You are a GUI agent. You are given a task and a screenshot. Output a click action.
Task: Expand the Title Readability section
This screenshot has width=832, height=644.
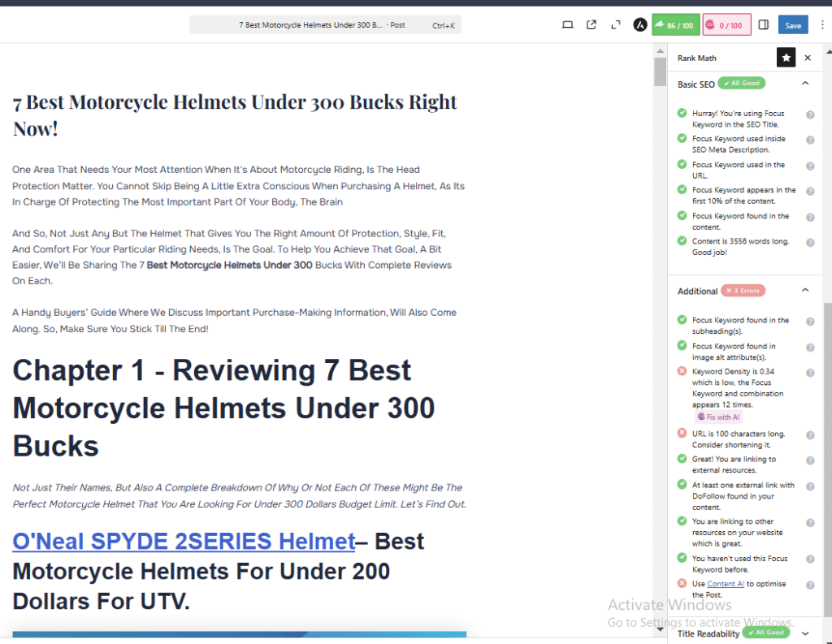click(805, 633)
